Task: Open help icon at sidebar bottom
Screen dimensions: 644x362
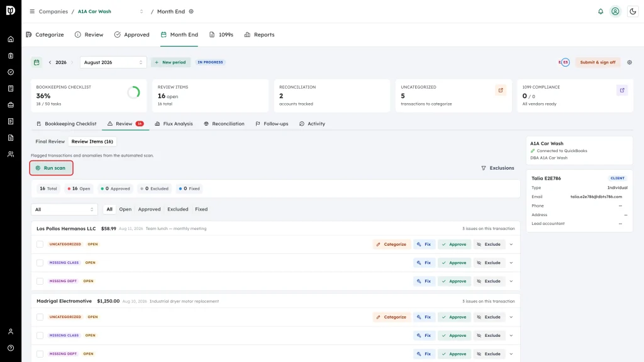Action: (x=11, y=348)
